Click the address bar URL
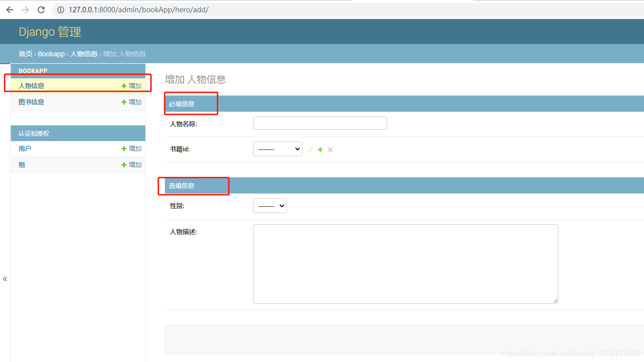 (x=138, y=10)
